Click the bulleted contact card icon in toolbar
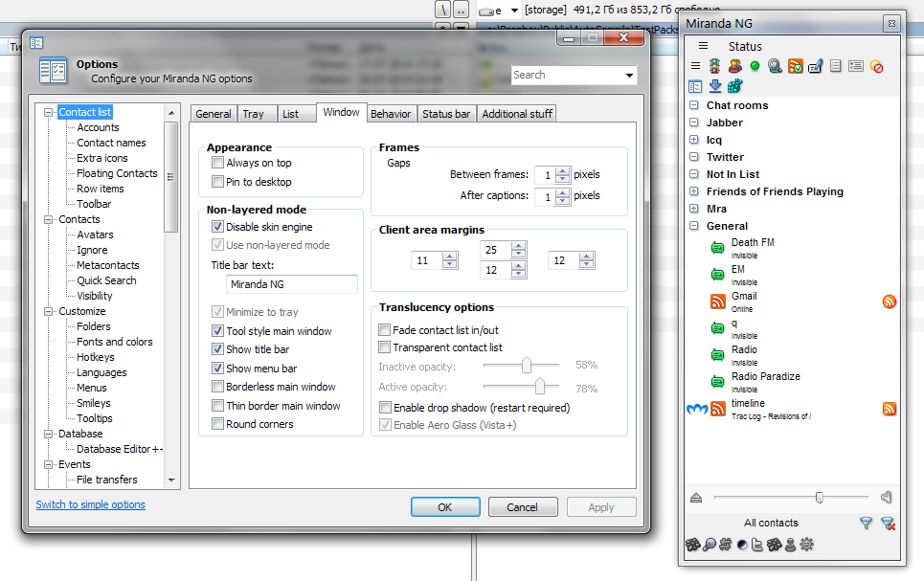The width and height of the screenshot is (924, 581). (856, 67)
